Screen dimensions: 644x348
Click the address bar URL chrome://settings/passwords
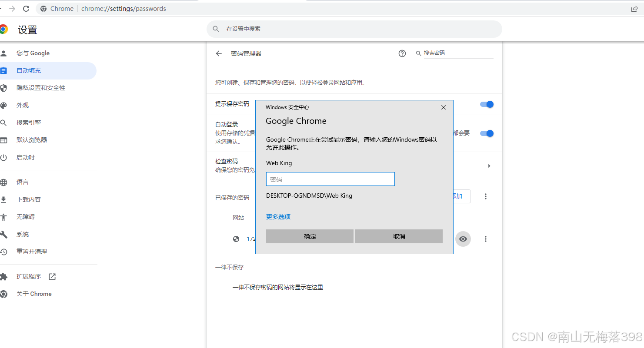coord(123,9)
